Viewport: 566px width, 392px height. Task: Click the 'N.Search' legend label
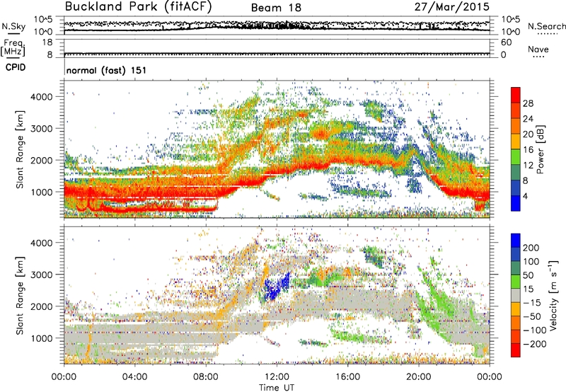tap(546, 26)
